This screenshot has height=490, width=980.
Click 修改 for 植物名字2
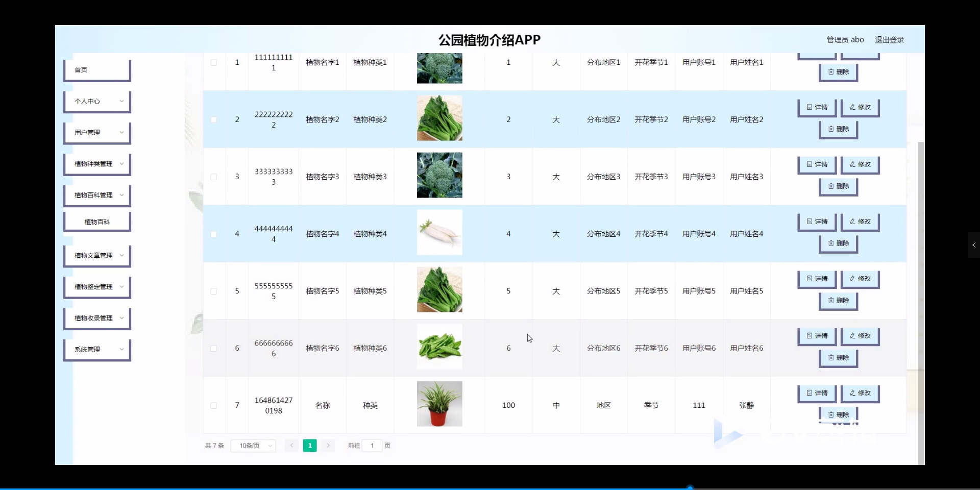point(860,107)
